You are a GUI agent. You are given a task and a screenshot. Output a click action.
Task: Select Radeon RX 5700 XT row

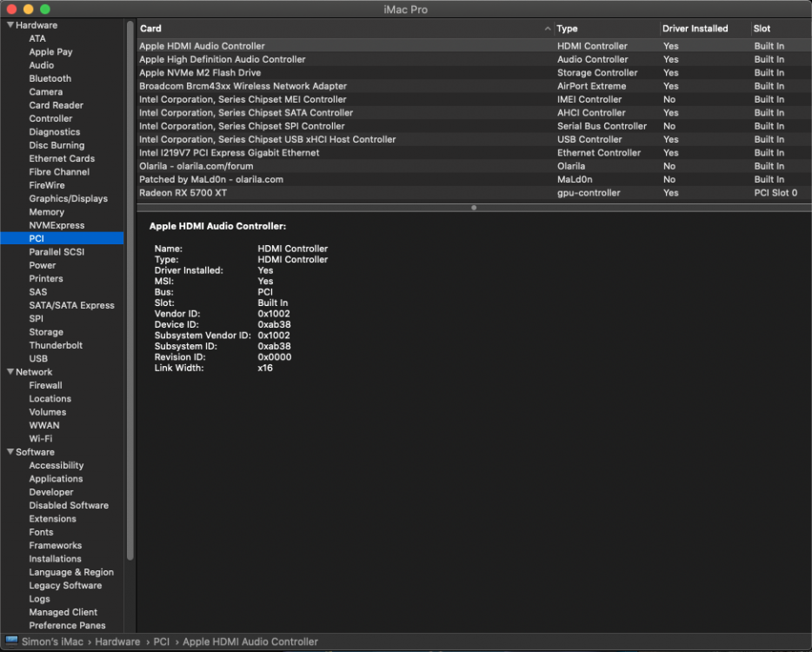coord(474,193)
